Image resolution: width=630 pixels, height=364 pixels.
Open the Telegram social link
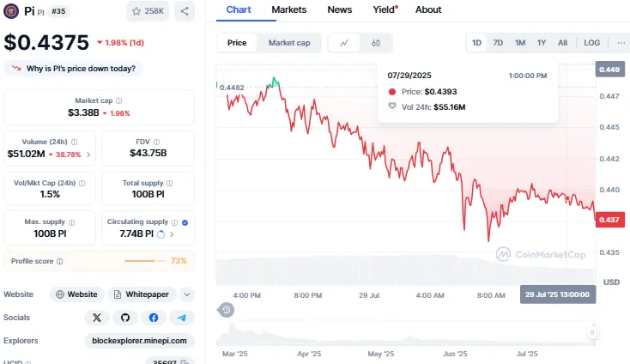coord(181,318)
